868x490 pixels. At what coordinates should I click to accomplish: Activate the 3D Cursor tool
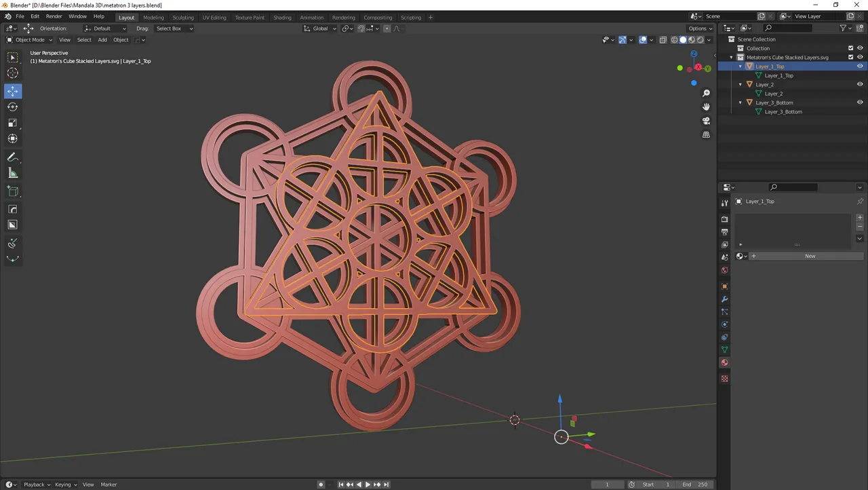point(13,73)
